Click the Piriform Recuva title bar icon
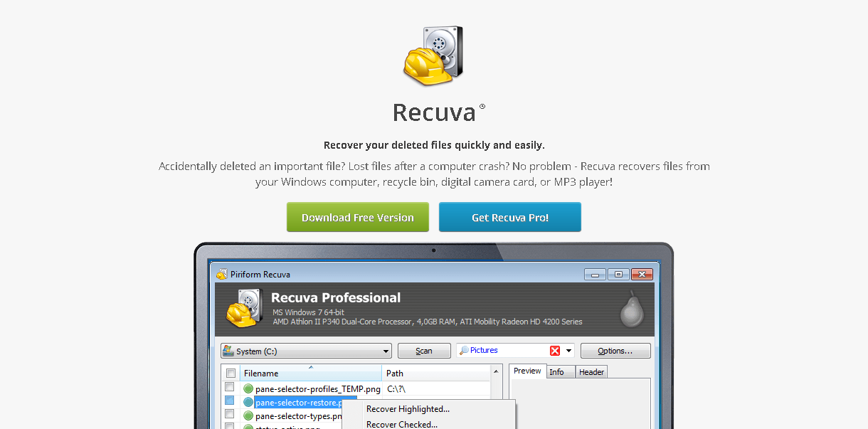Image resolution: width=868 pixels, height=429 pixels. (x=221, y=274)
